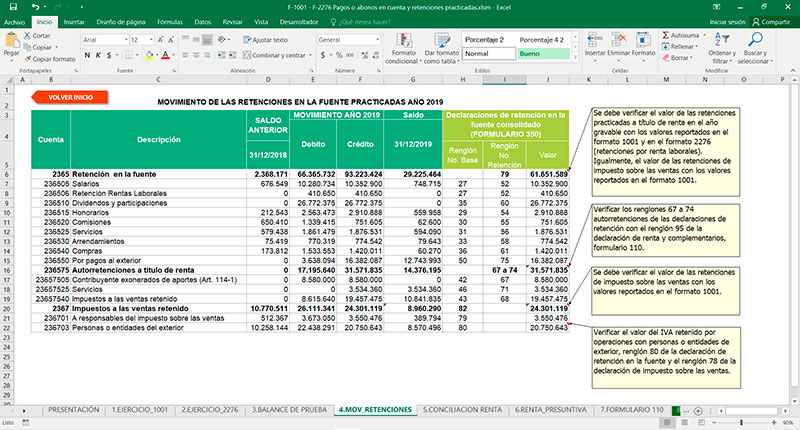The image size is (800, 430).
Task: Apply thousands separator style (000)
Action: (x=350, y=55)
